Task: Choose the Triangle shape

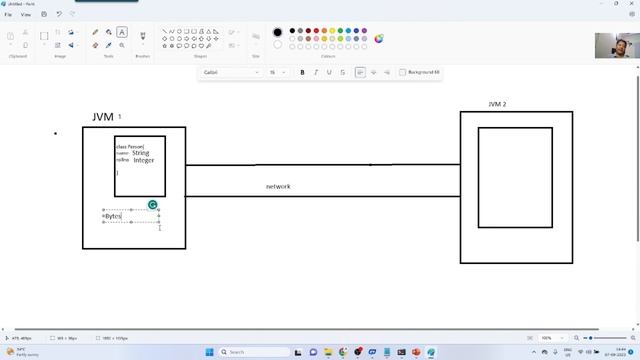Action: (x=209, y=31)
